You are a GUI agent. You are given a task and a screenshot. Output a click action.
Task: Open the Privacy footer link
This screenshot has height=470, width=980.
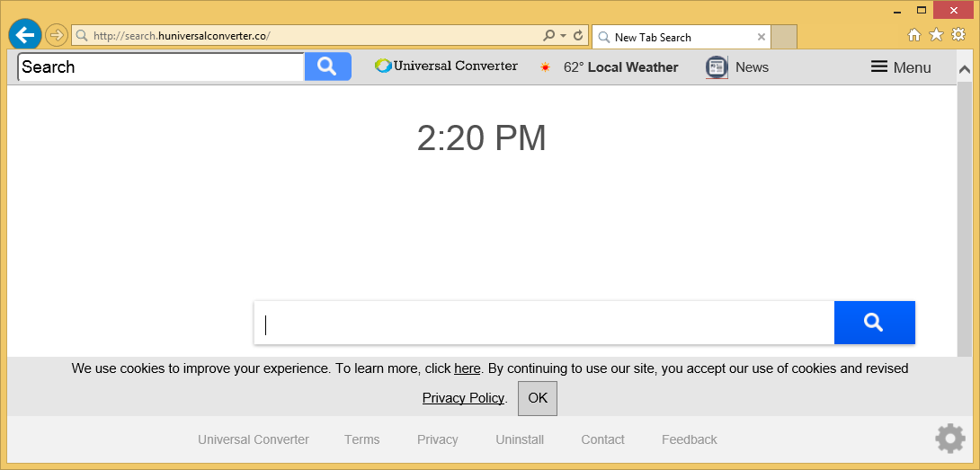tap(438, 440)
